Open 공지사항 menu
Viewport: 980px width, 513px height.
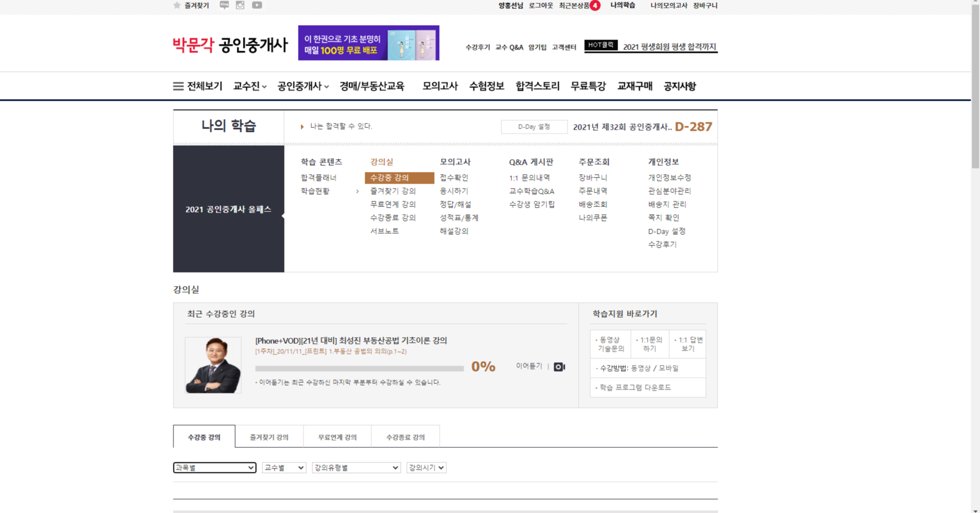679,86
